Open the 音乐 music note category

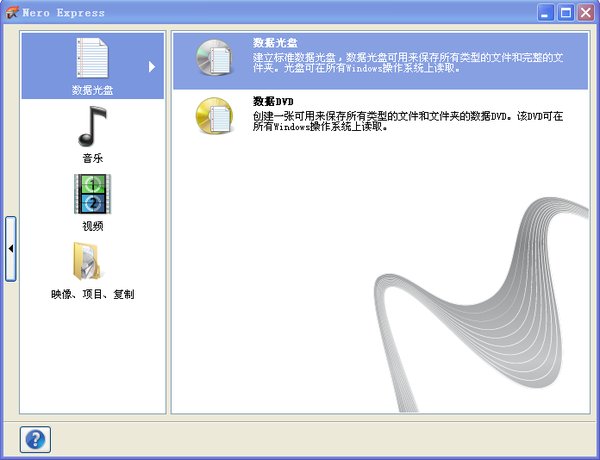(92, 126)
